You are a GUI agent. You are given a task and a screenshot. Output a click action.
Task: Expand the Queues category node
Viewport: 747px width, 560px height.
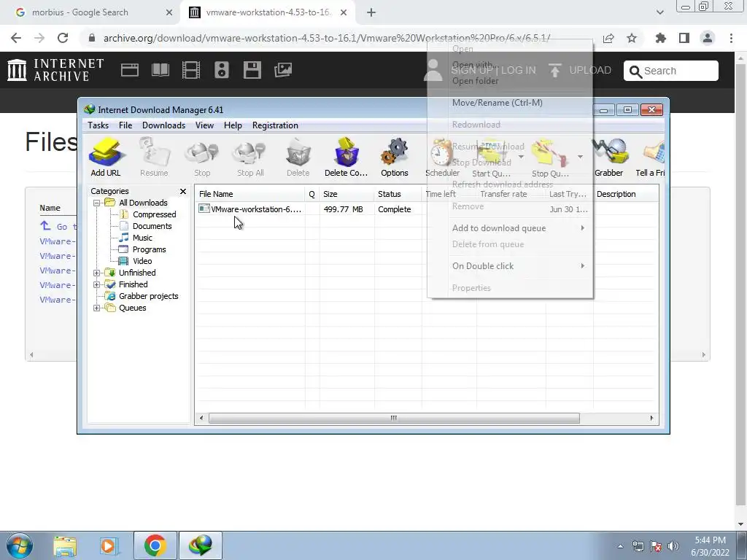97,308
